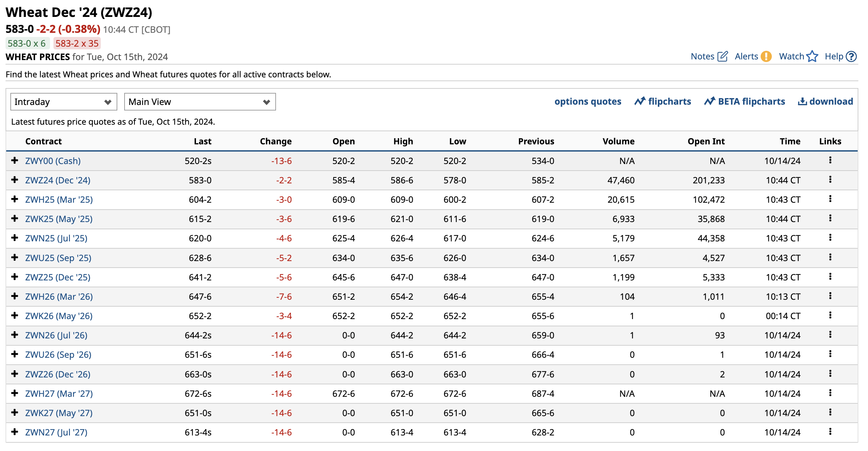
Task: Sort table by the Volume column header
Action: pos(618,141)
